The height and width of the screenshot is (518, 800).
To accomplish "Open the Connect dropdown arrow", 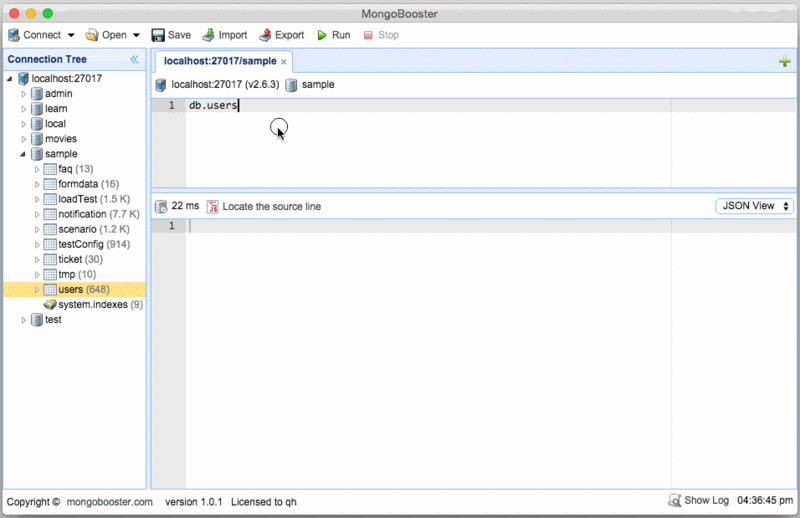I will (x=71, y=35).
